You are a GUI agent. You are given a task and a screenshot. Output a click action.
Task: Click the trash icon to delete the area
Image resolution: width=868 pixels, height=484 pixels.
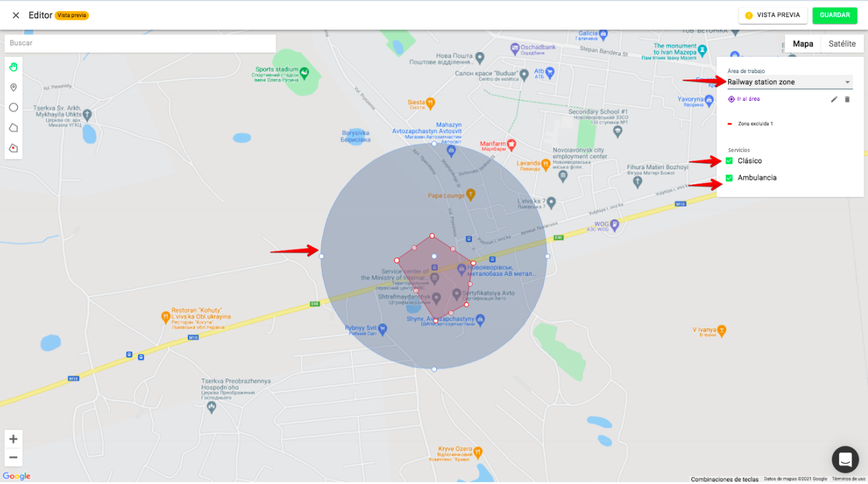848,99
